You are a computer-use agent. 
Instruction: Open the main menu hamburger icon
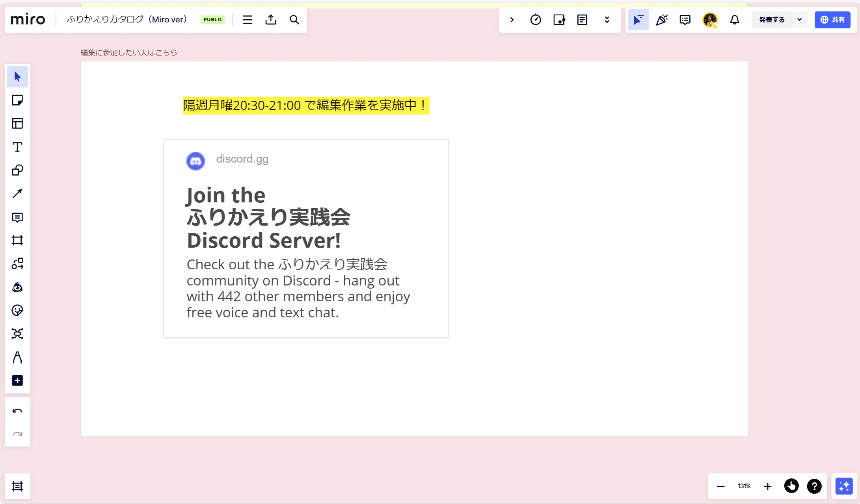tap(248, 20)
